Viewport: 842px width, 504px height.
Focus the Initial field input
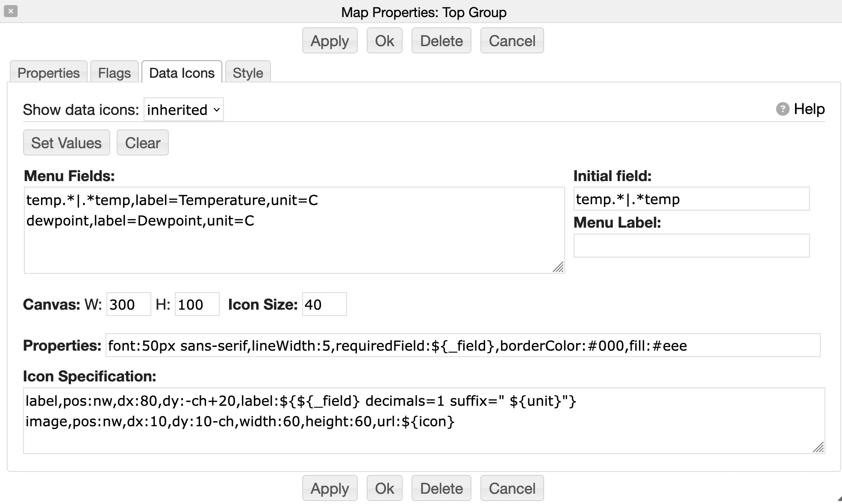691,199
